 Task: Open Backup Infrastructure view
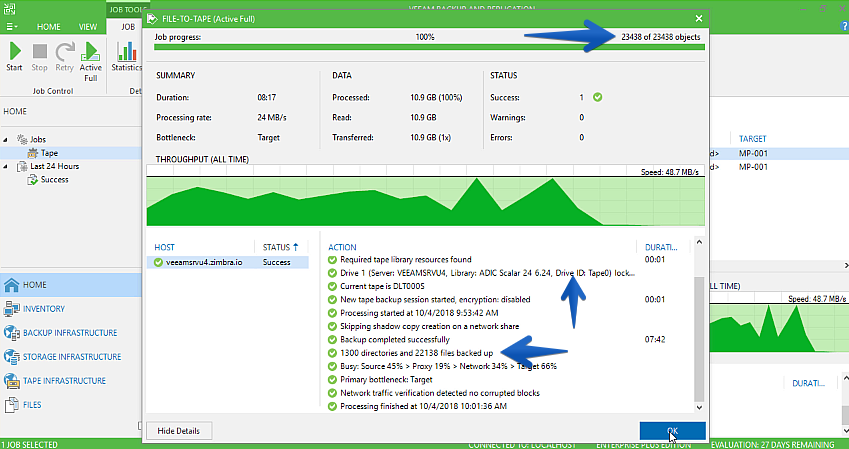(69, 333)
